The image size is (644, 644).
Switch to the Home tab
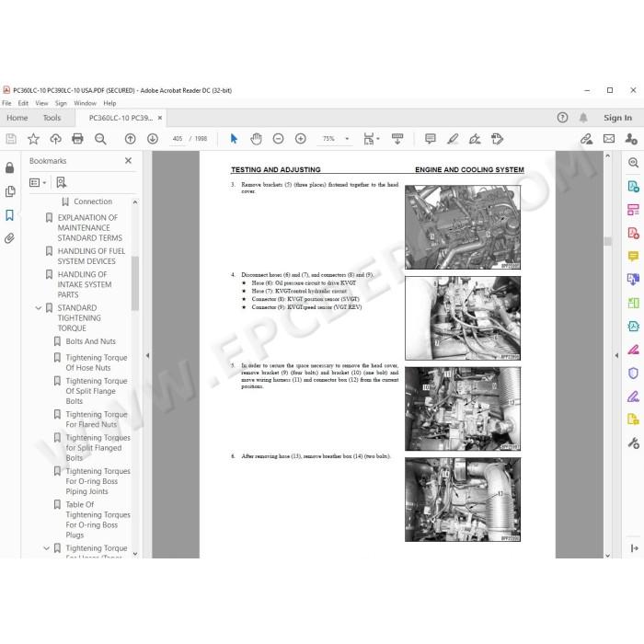click(17, 118)
